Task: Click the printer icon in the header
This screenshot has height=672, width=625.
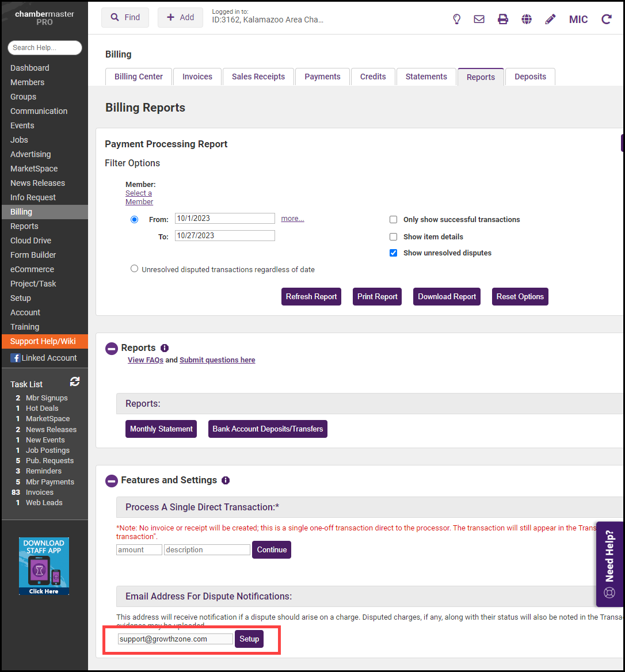Action: point(503,20)
